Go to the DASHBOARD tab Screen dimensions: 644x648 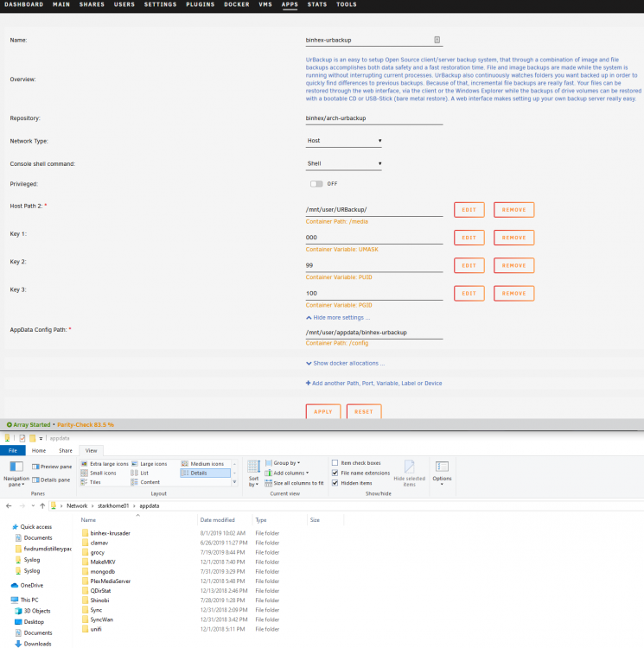pyautogui.click(x=24, y=4)
